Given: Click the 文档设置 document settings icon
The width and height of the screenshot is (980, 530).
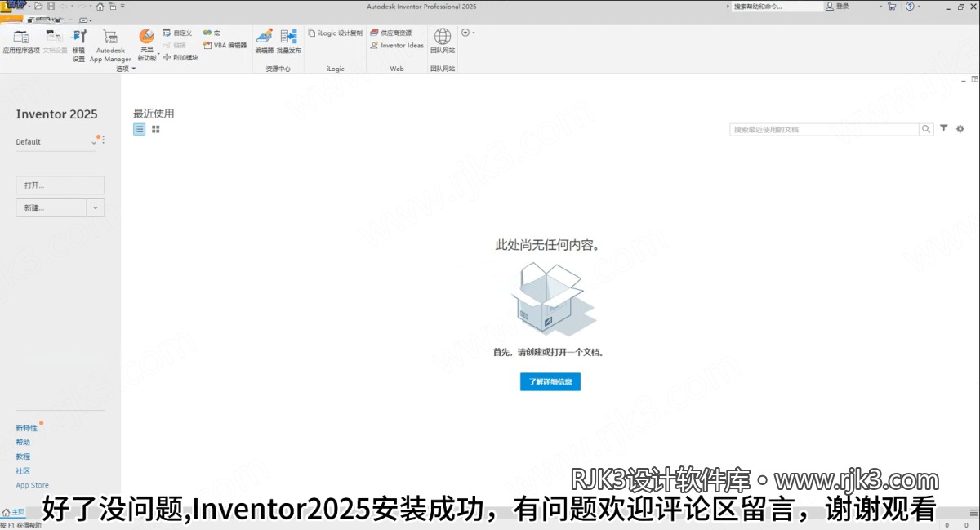Looking at the screenshot, I should [x=55, y=42].
